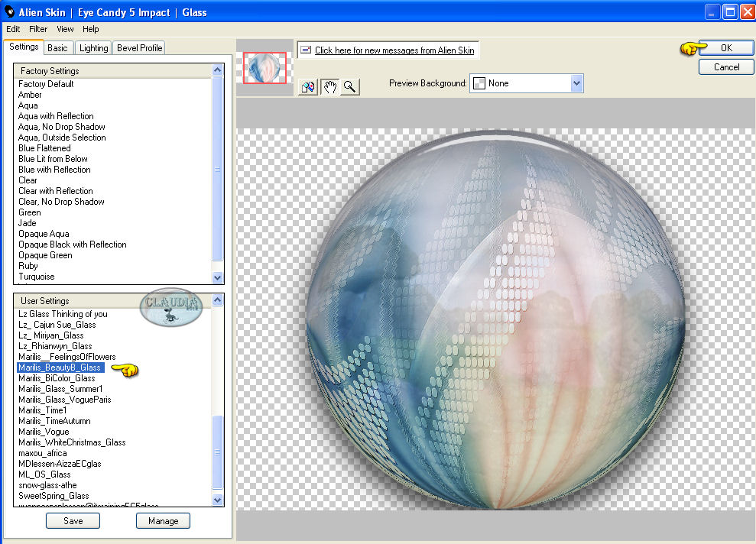Select Marilis_Time1 setting
This screenshot has height=544, width=756.
[43, 410]
